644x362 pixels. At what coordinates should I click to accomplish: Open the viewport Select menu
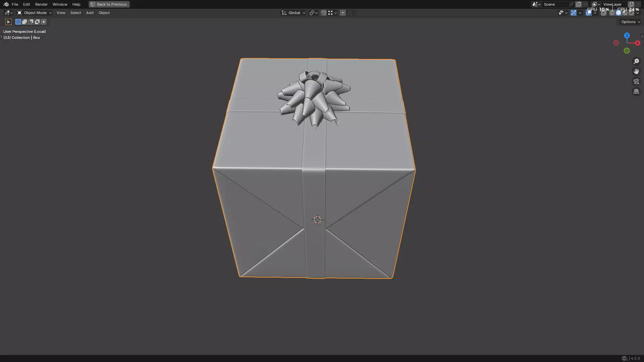click(x=75, y=13)
